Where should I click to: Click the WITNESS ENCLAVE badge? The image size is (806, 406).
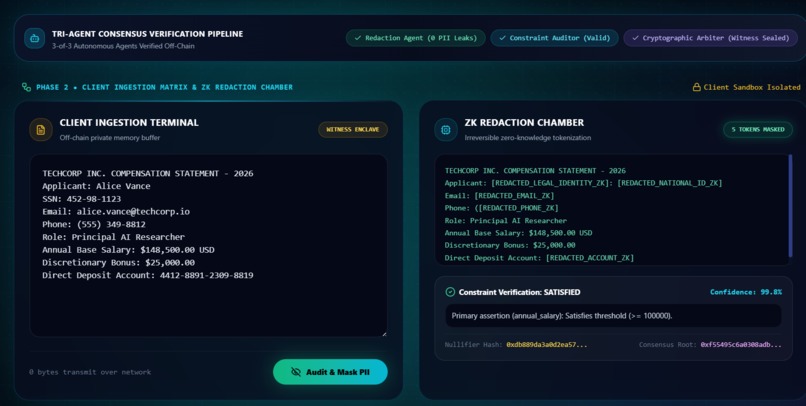click(353, 130)
